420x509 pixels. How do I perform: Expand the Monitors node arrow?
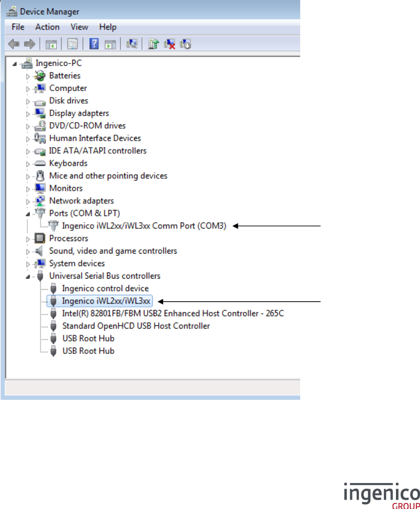28,189
